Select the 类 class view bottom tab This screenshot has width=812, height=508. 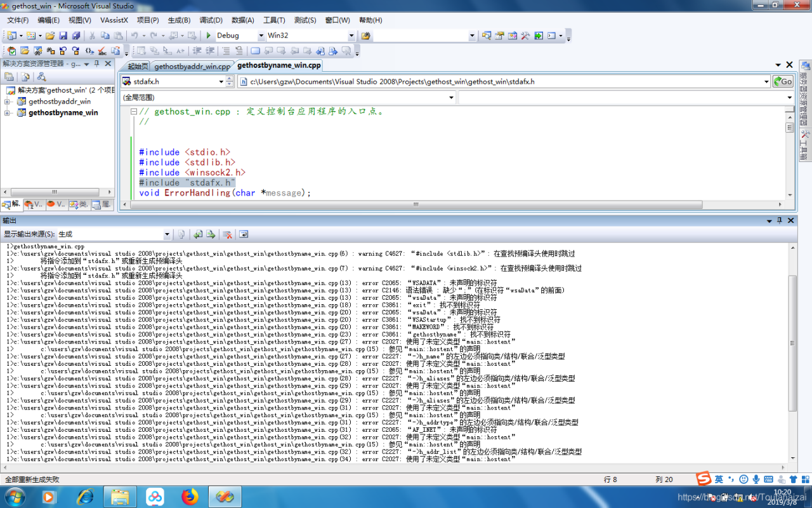[x=79, y=204]
